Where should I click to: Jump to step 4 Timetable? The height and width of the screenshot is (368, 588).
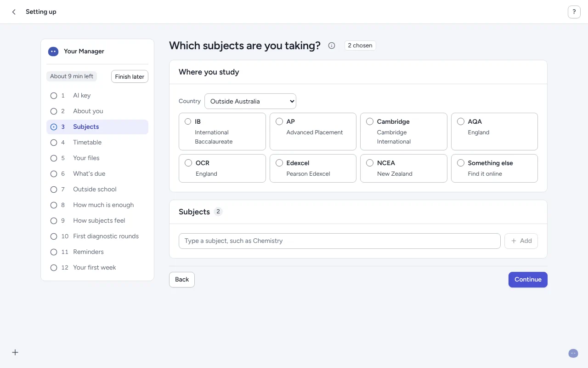click(97, 143)
